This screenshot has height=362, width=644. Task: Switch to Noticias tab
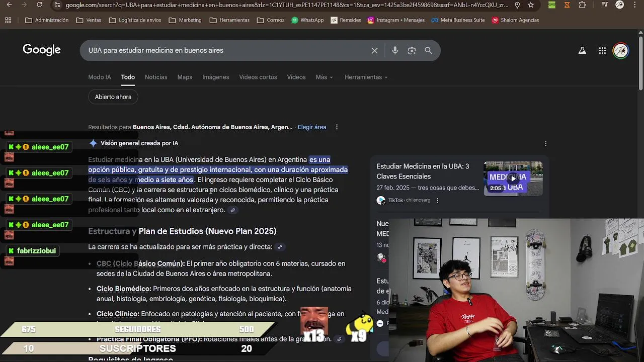156,77
